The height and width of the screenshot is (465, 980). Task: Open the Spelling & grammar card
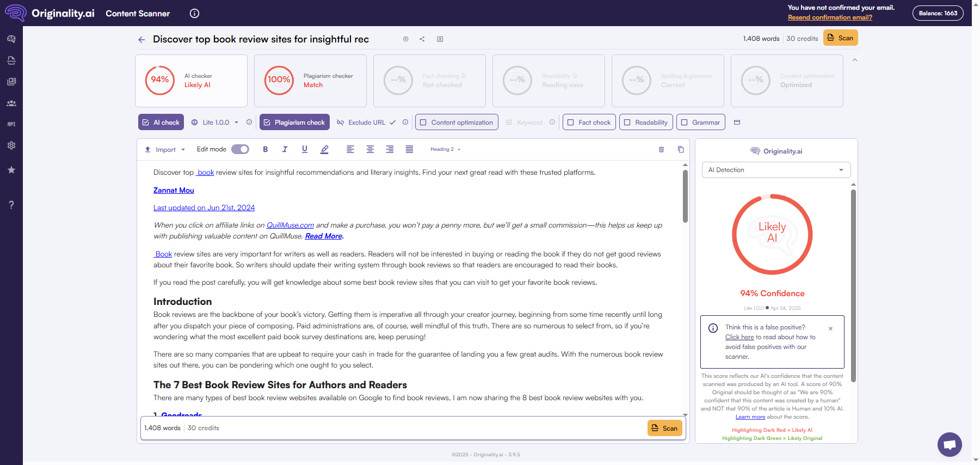coord(668,81)
